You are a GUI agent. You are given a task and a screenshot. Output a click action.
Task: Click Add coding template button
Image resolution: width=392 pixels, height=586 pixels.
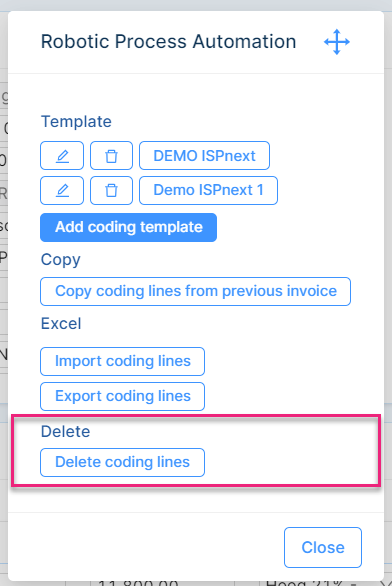point(129,227)
